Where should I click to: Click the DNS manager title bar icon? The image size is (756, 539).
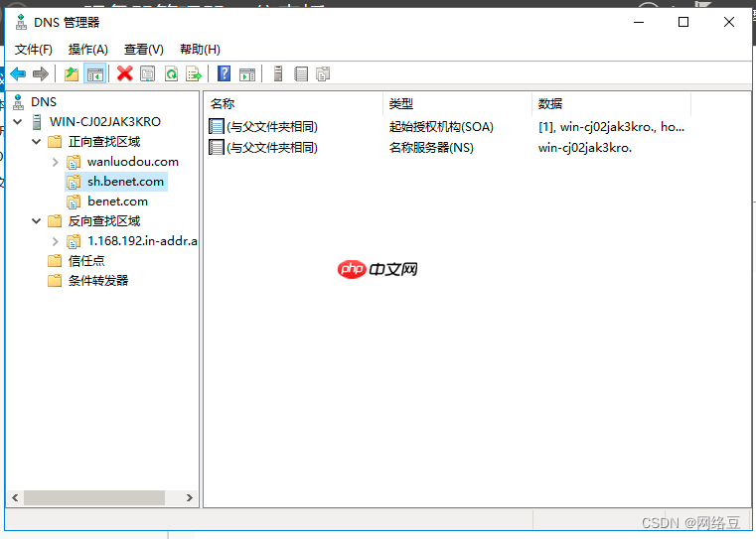tap(21, 22)
